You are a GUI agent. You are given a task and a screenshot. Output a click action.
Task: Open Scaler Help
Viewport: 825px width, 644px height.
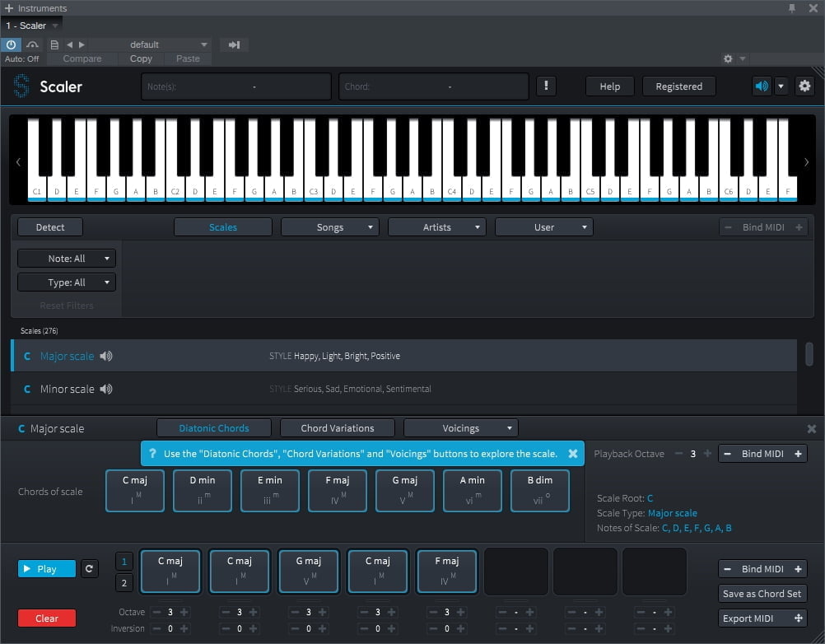click(x=610, y=86)
